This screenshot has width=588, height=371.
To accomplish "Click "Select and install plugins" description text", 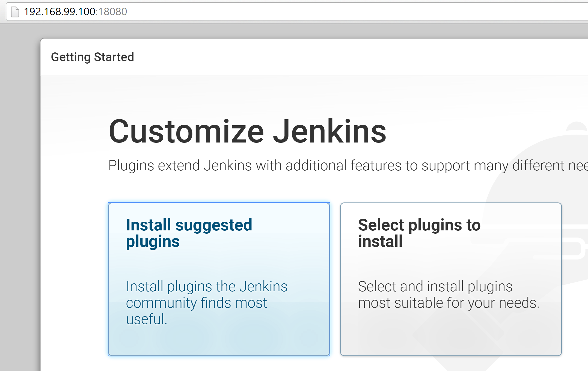I will (435, 287).
